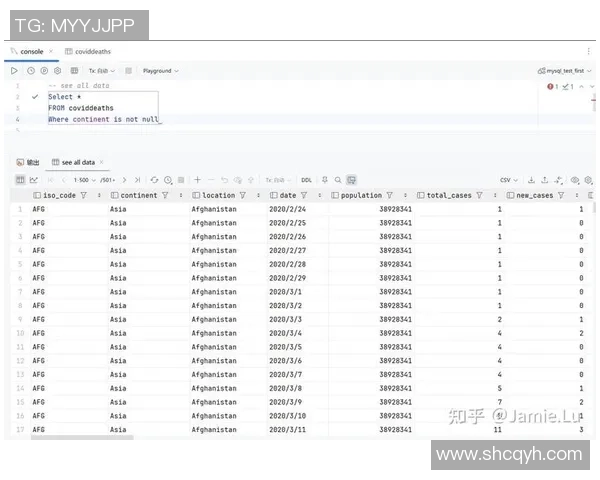Click the reload data icon in results toolbar
The image size is (600, 480).
[x=154, y=180]
